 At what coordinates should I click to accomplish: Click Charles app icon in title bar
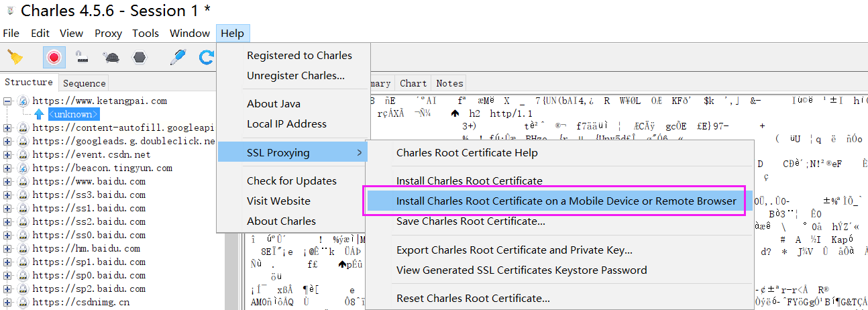(x=9, y=11)
